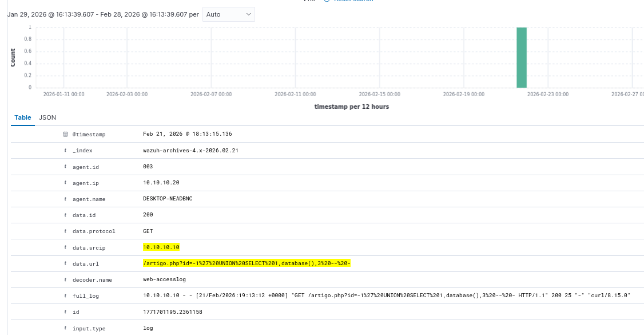Click the calendar icon beside @timestamp

point(65,134)
